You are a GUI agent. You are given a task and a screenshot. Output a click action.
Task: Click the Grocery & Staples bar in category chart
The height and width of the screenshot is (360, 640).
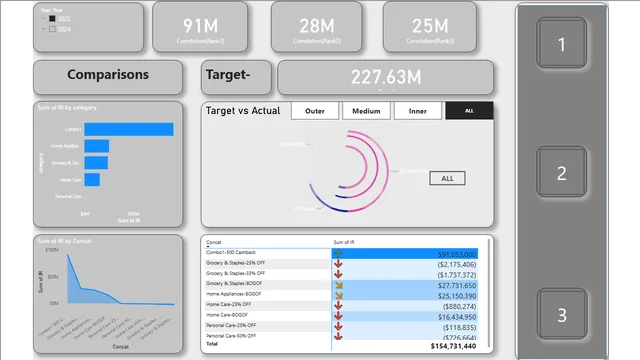point(96,163)
